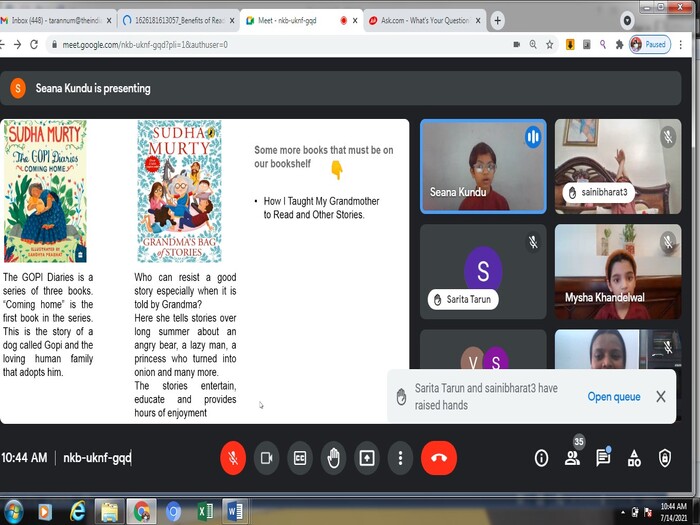Viewport: 700px width, 525px height.
Task: Open Excel from taskbar
Action: click(205, 512)
